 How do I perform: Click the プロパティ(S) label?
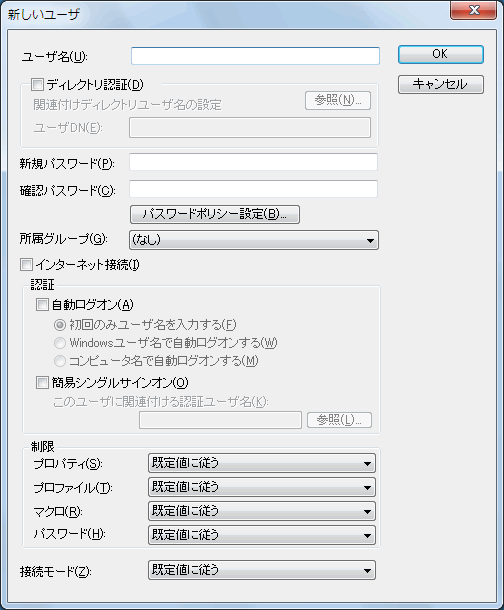click(x=68, y=464)
